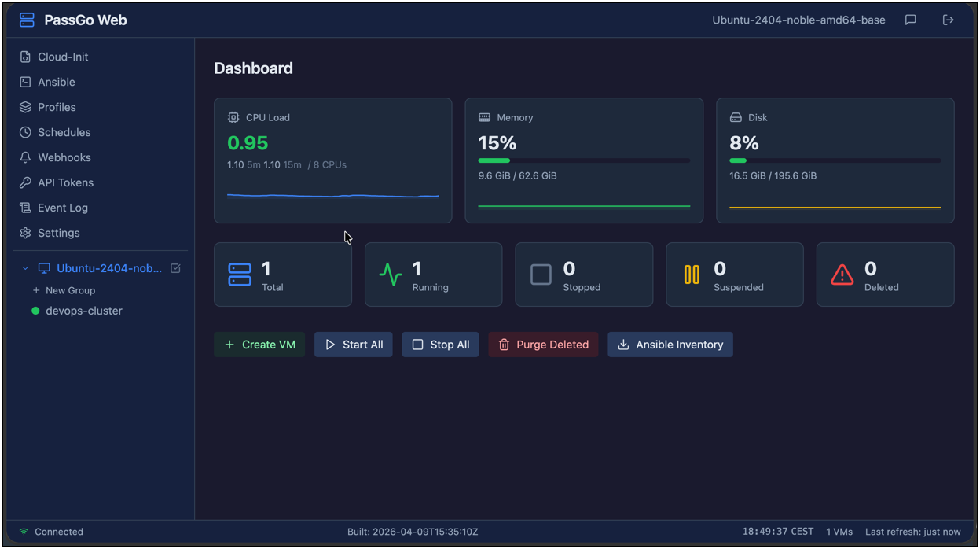Click the Ansible terminal icon in sidebar

click(x=25, y=82)
